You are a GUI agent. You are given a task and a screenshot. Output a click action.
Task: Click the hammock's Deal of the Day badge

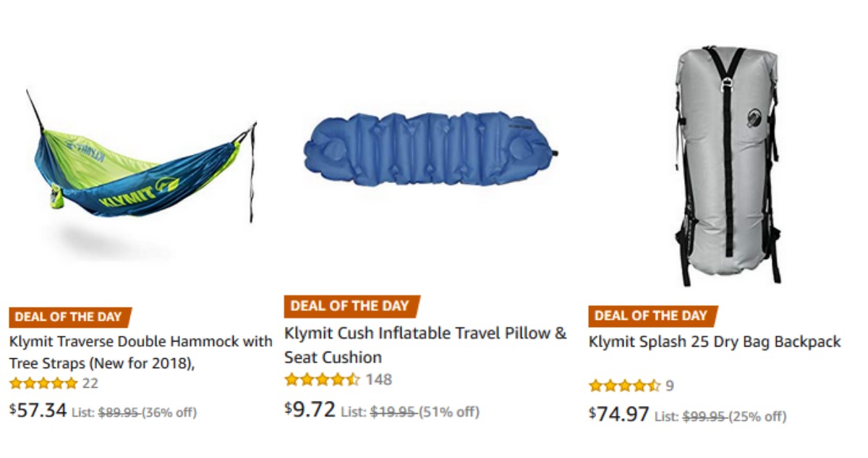[70, 317]
